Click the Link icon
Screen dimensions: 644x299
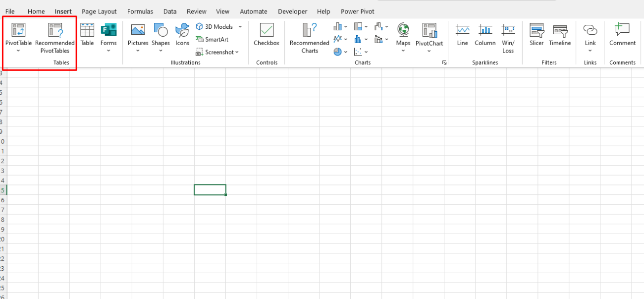(590, 30)
